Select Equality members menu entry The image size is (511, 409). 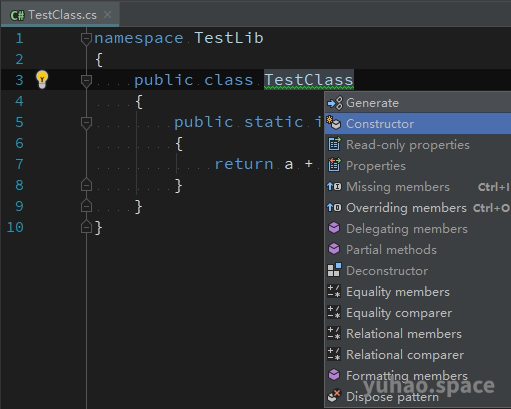pyautogui.click(x=418, y=292)
